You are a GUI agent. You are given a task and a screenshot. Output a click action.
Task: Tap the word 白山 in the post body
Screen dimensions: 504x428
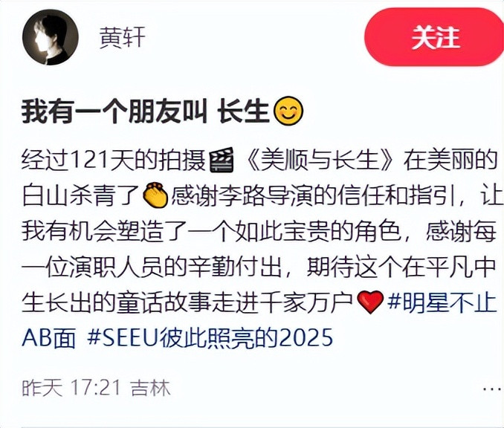45,195
